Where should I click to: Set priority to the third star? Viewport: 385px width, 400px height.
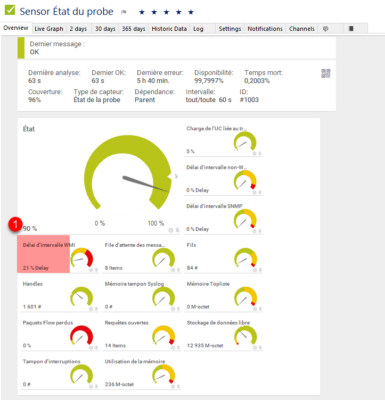166,12
